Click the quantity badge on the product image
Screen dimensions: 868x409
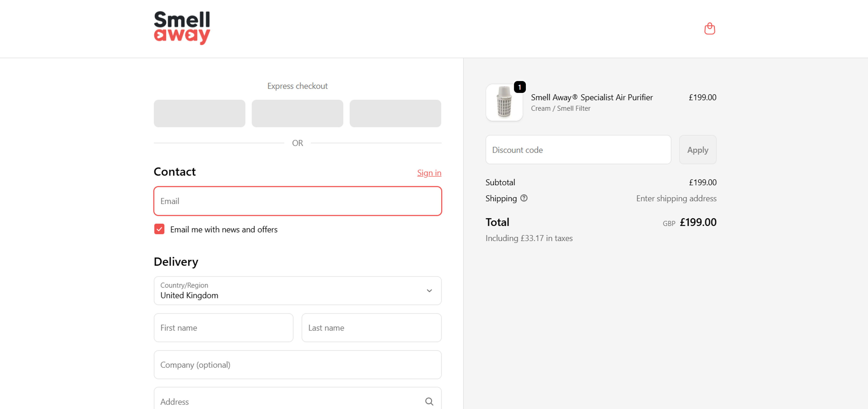point(519,87)
